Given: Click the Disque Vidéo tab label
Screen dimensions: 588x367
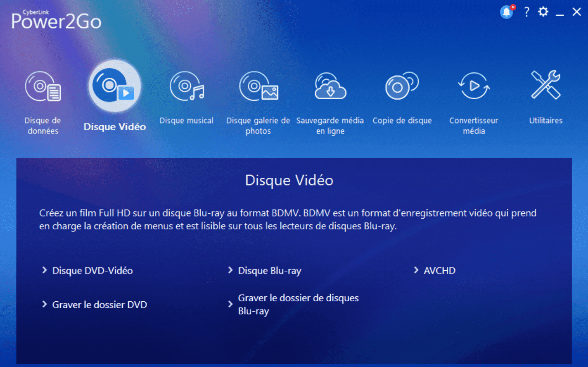Looking at the screenshot, I should 115,127.
